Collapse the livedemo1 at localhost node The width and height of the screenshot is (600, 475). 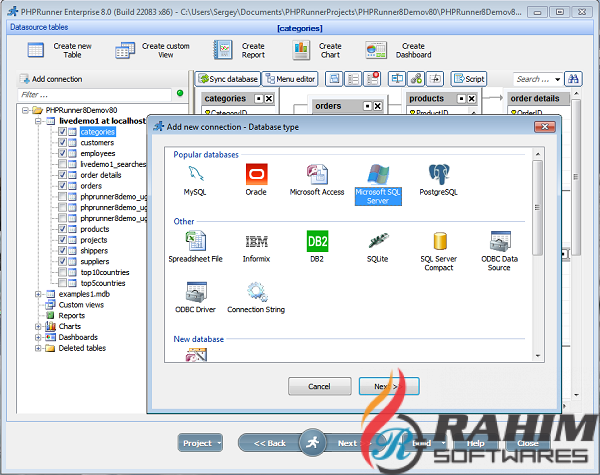click(x=38, y=121)
